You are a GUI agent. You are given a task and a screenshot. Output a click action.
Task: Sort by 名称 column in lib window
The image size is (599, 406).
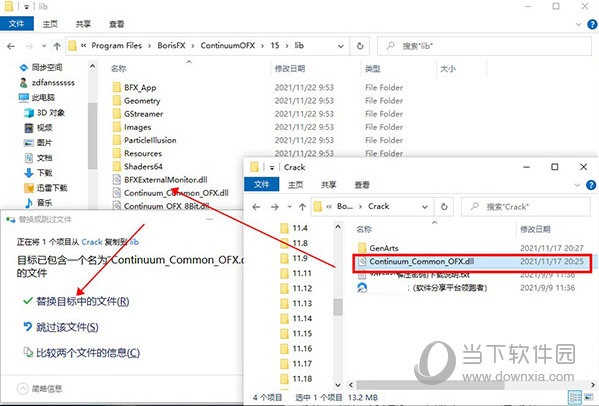tap(118, 69)
